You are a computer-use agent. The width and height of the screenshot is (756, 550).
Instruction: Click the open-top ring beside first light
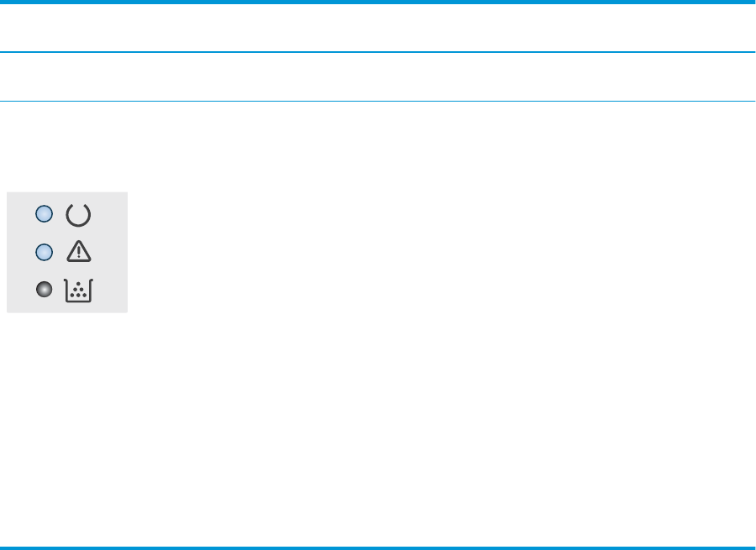pos(78,215)
